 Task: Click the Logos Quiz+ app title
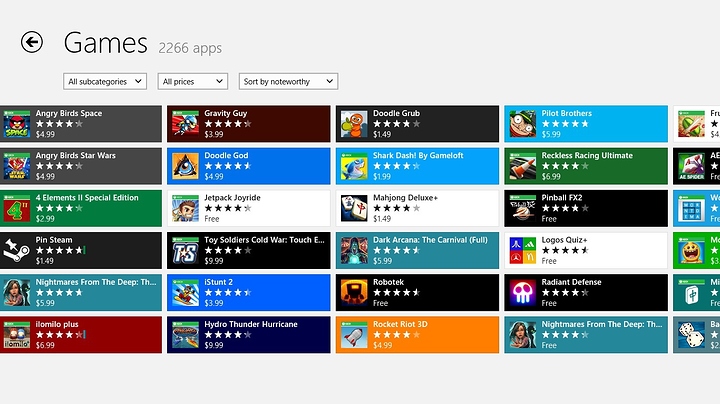point(565,240)
